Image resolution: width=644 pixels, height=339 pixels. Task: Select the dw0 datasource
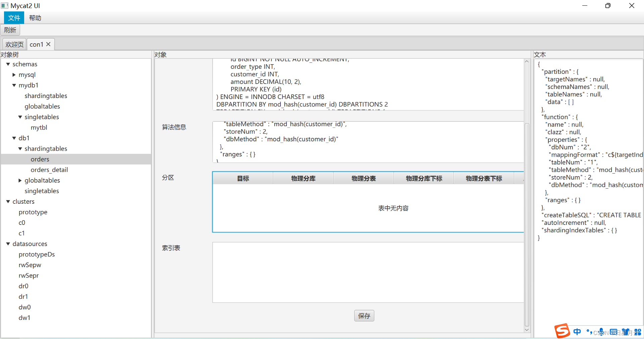point(24,307)
